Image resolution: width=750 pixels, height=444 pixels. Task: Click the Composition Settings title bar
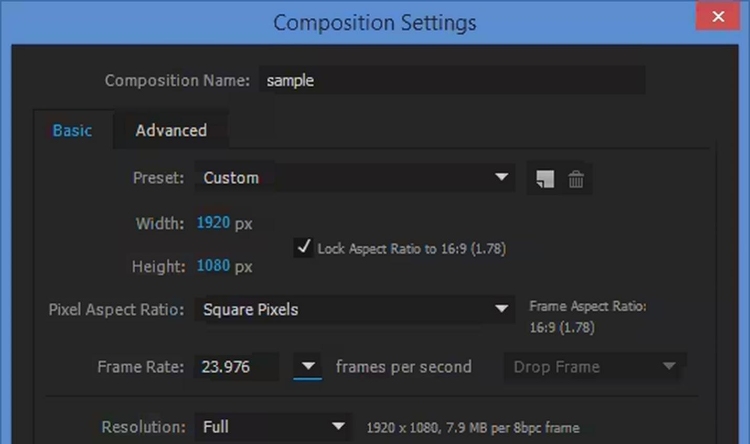click(375, 21)
